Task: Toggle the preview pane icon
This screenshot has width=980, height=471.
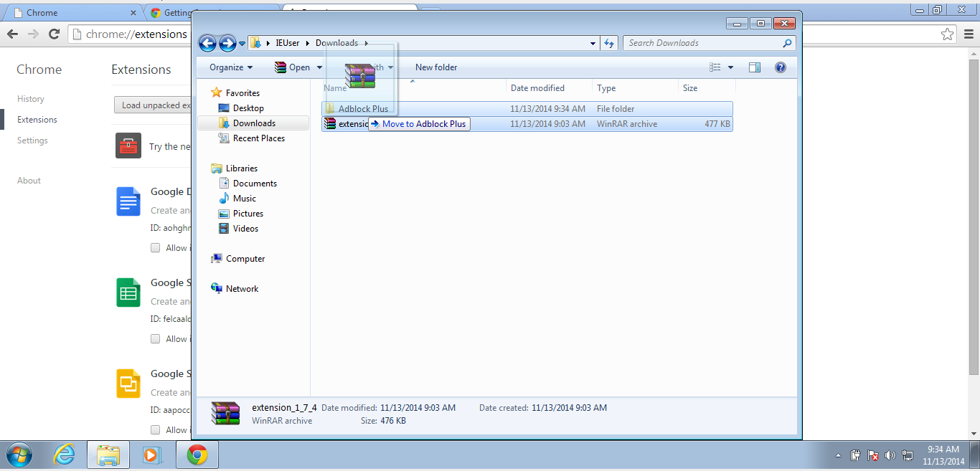Action: [755, 67]
